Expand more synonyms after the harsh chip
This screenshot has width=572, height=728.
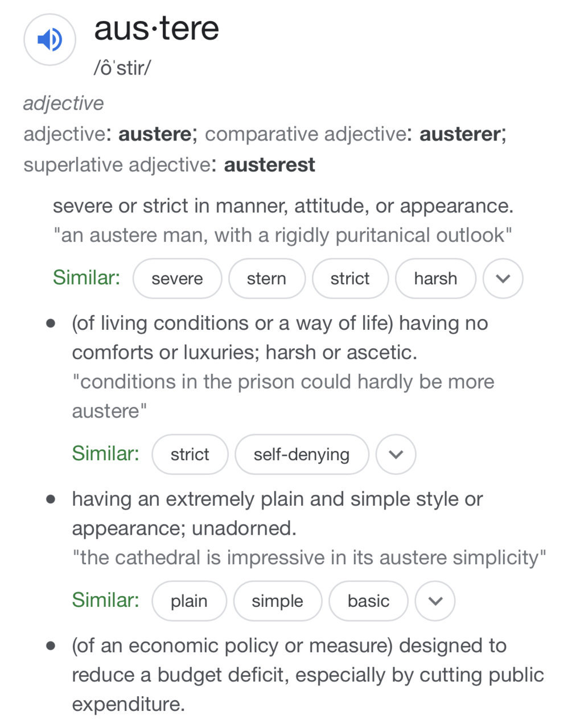[x=503, y=279]
